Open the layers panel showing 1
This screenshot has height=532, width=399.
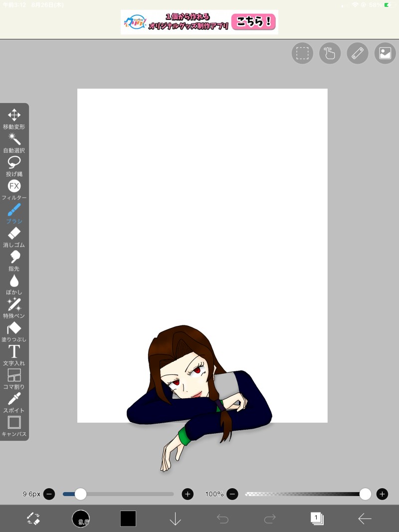tap(317, 519)
